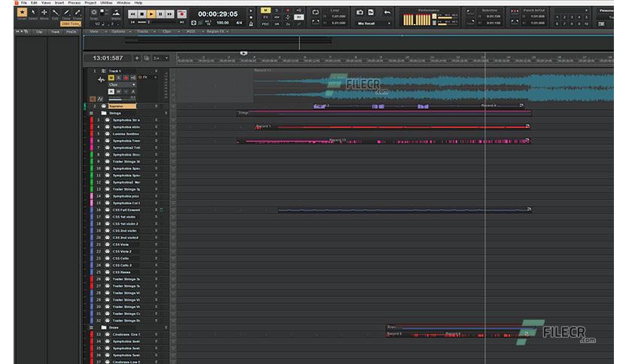Screen dimensions: 629x364
Task: Toggle Mute on Track 1
Action: (111, 77)
